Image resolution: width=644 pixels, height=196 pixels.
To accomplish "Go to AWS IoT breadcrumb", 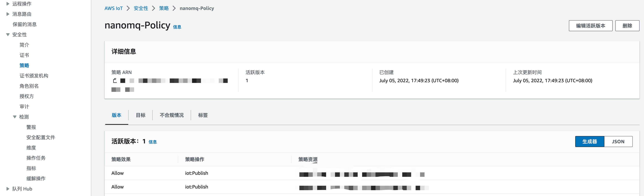I will (114, 8).
